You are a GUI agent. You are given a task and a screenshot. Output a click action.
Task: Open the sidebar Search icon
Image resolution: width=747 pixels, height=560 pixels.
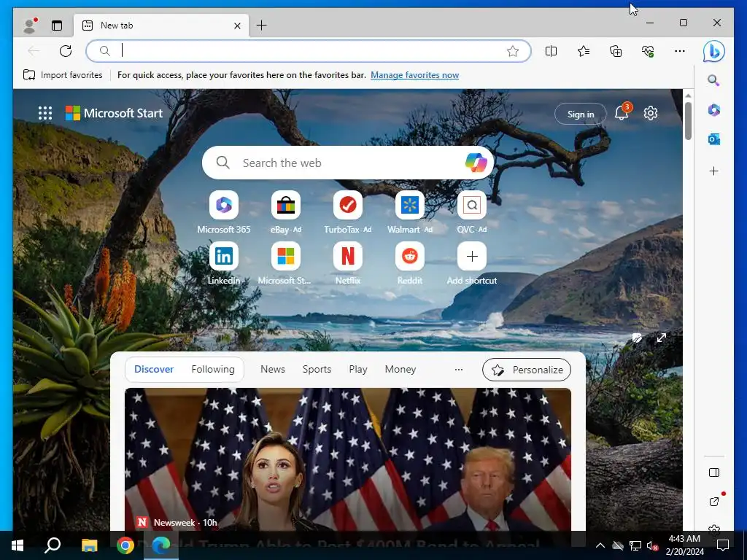point(713,80)
